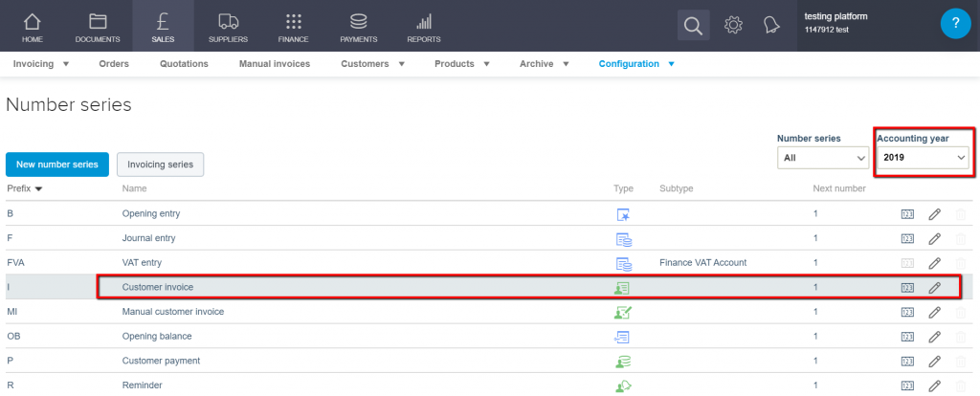This screenshot has width=980, height=396.
Task: Open the Quotations tab
Action: 184,64
